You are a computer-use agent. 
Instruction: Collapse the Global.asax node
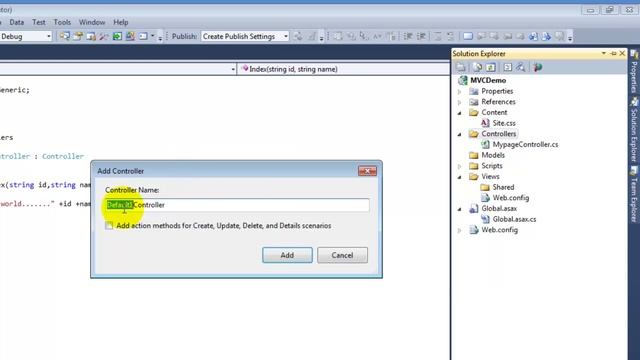460,209
